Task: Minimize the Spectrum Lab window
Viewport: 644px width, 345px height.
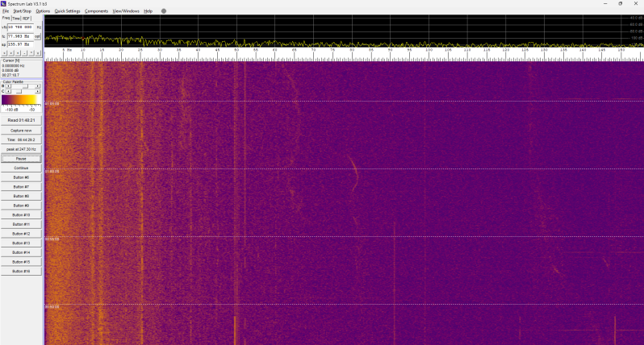Action: [605, 4]
